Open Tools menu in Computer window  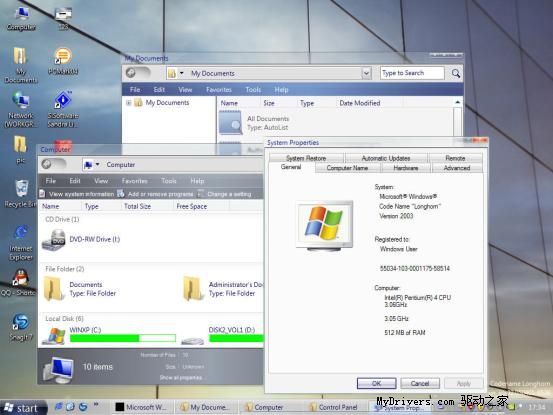point(169,181)
